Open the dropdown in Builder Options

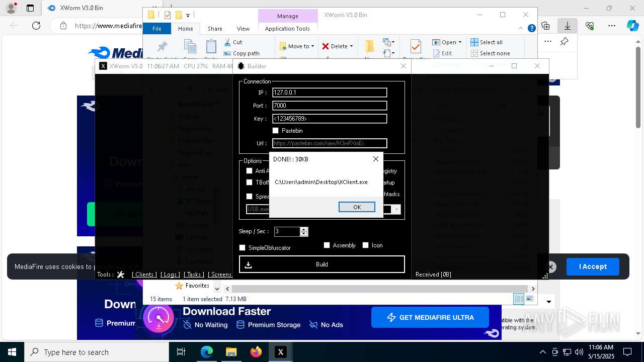[x=396, y=209]
